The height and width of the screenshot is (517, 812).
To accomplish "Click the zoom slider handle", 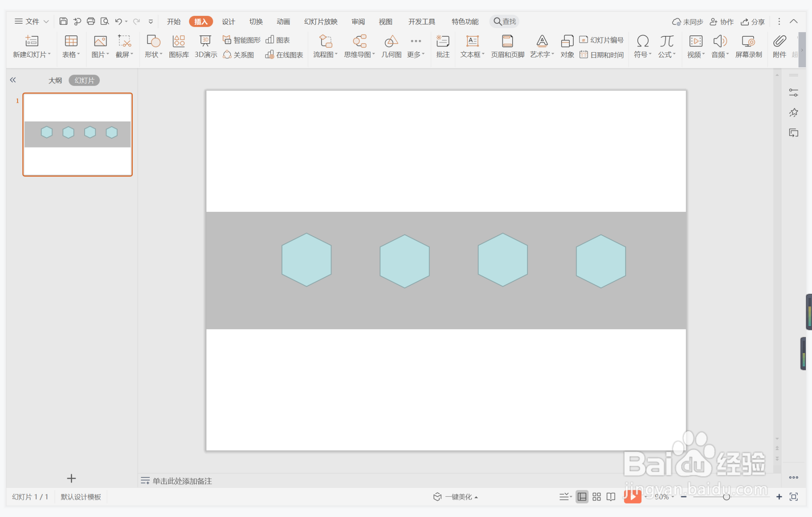I will 726,497.
